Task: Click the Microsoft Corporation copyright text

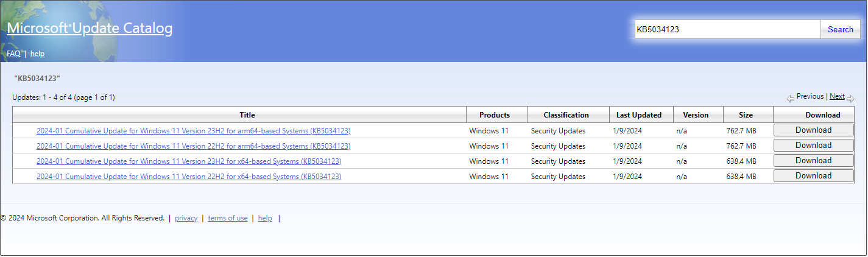Action: click(x=82, y=218)
